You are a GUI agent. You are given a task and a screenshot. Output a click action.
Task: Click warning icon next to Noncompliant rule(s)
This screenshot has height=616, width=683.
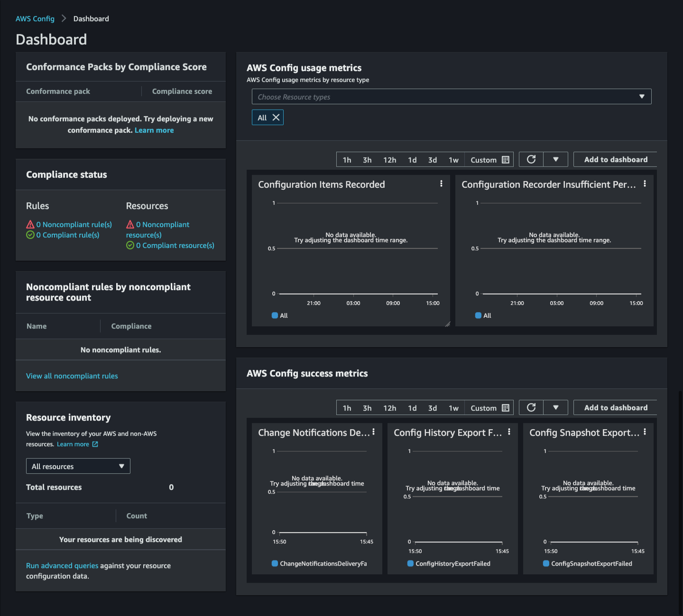pyautogui.click(x=30, y=224)
